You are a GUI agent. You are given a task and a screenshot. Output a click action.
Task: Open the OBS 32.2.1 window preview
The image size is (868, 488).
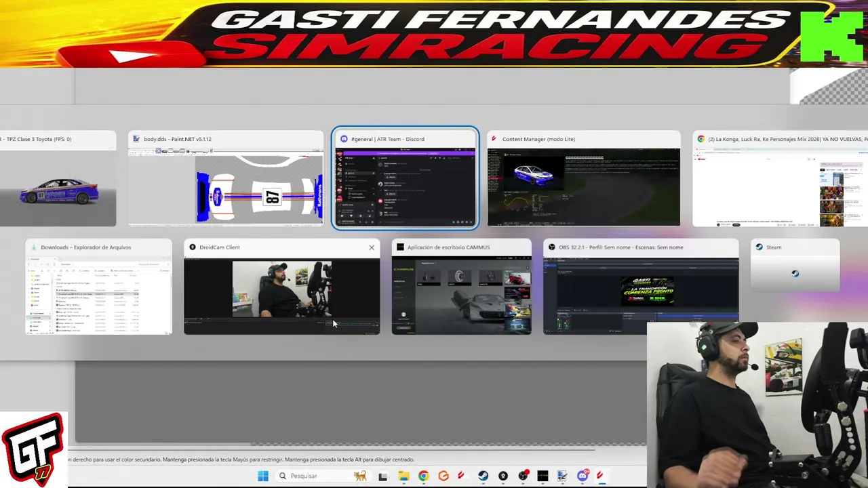[641, 287]
